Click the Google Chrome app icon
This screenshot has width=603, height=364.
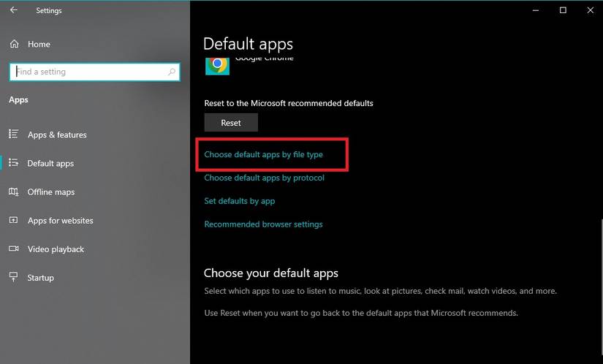(x=217, y=64)
